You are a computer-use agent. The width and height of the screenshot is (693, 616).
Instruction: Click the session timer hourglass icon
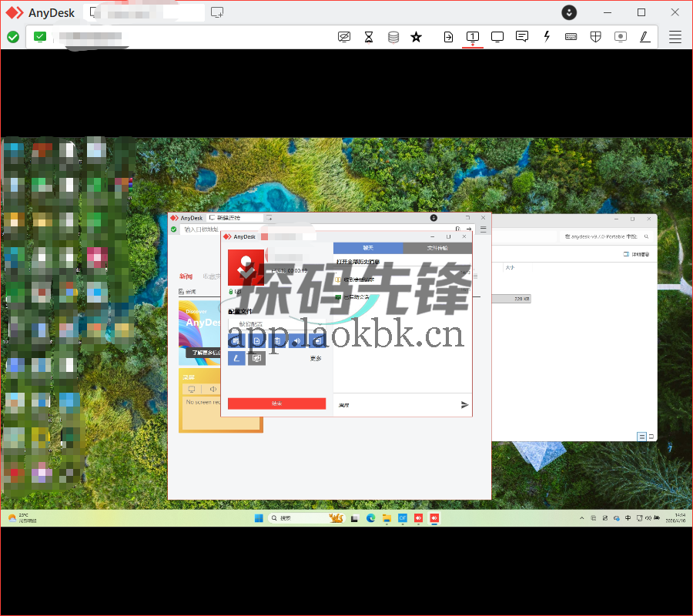(x=368, y=36)
